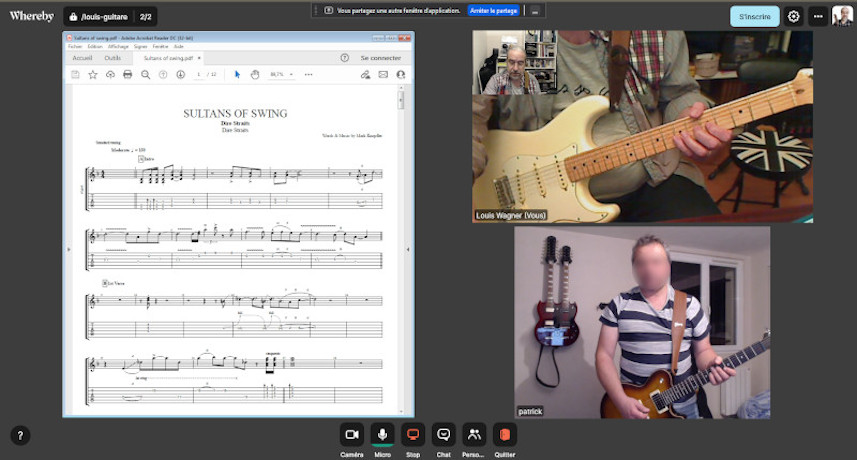Viewport: 857px width, 460px height.
Task: Toggle the Caméra button
Action: (x=351, y=435)
